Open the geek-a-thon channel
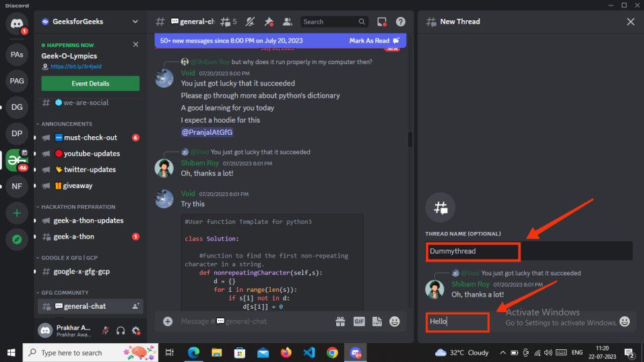This screenshot has height=362, width=644. coord(90,237)
